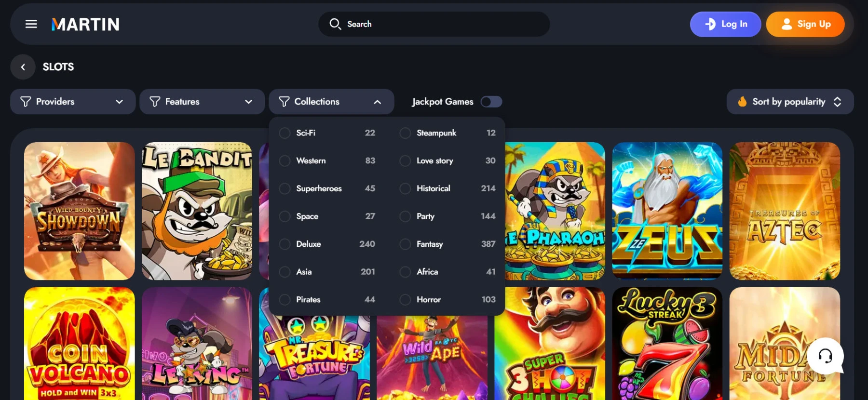868x400 pixels.
Task: Click the flame icon in sort control
Action: point(742,102)
